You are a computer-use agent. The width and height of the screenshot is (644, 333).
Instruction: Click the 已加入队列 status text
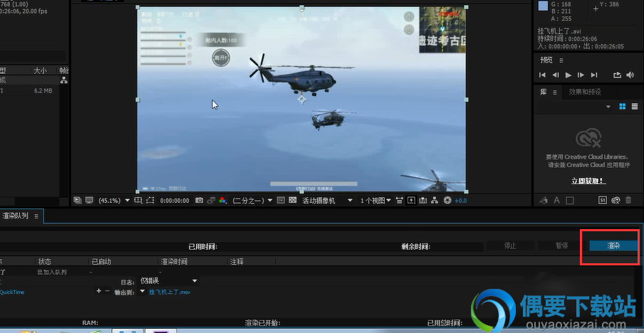(x=52, y=272)
